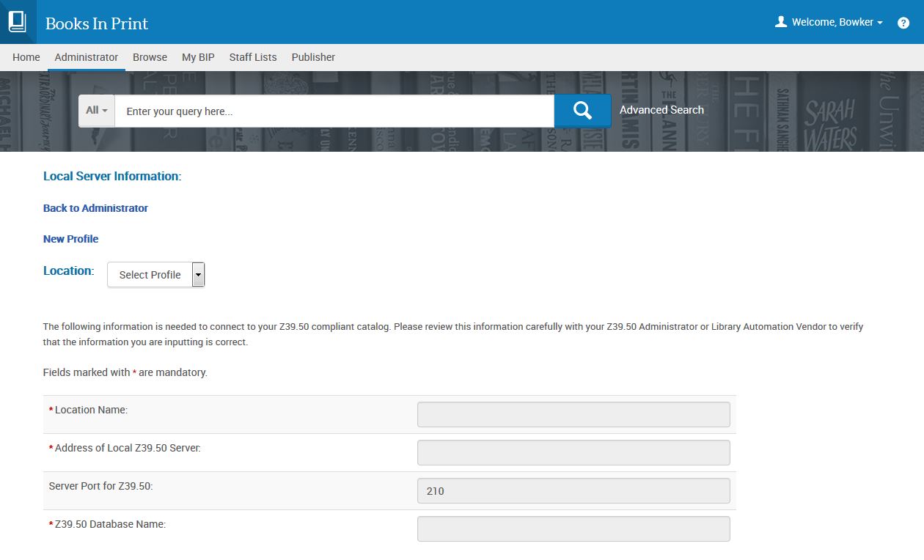Open the Select Profile location dropdown
The height and width of the screenshot is (560, 924).
(156, 275)
